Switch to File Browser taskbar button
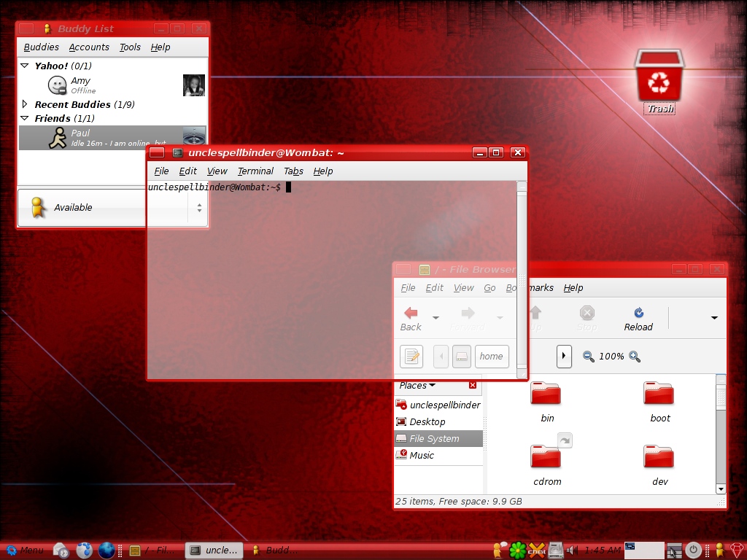Viewport: 747px width, 560px height. pyautogui.click(x=153, y=551)
